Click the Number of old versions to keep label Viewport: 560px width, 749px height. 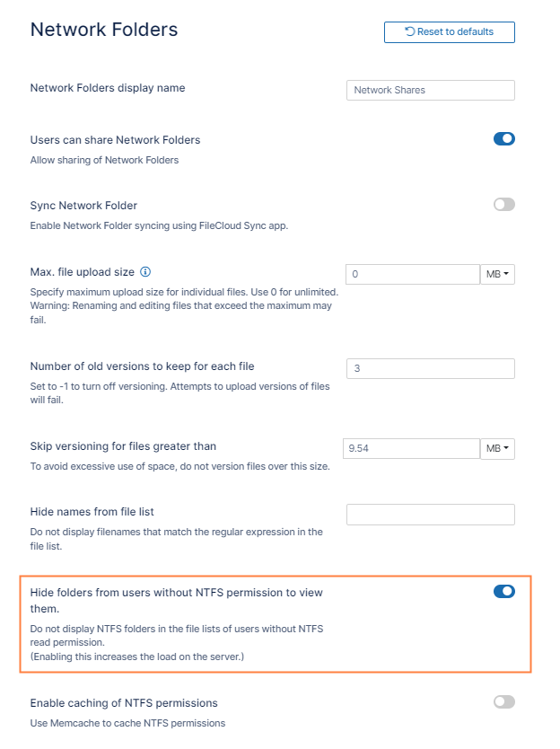click(x=142, y=366)
